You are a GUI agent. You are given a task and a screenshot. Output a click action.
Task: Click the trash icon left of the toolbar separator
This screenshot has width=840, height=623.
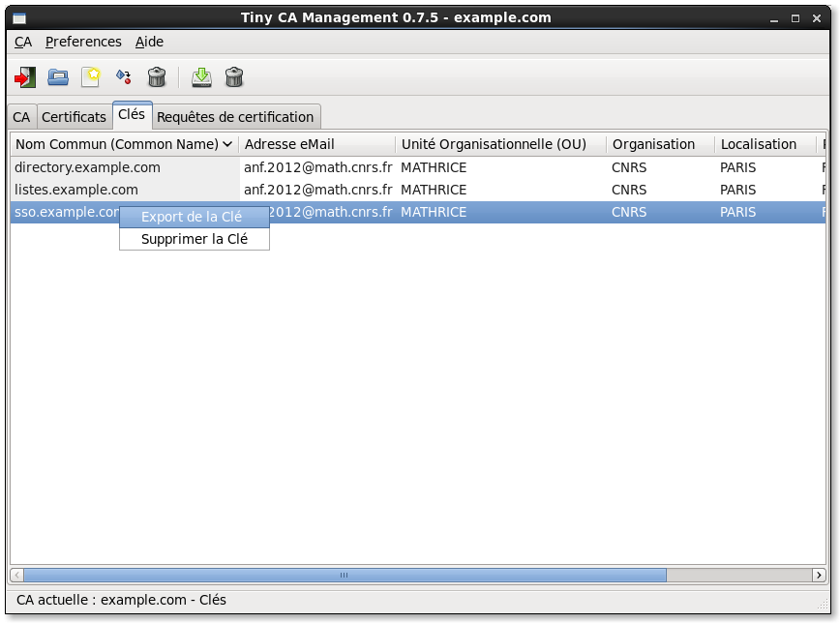(157, 76)
